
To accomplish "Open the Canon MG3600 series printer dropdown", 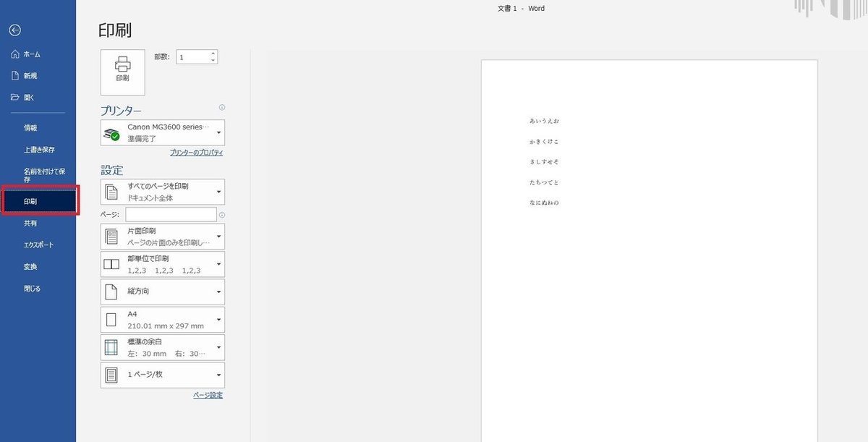I will pos(163,132).
